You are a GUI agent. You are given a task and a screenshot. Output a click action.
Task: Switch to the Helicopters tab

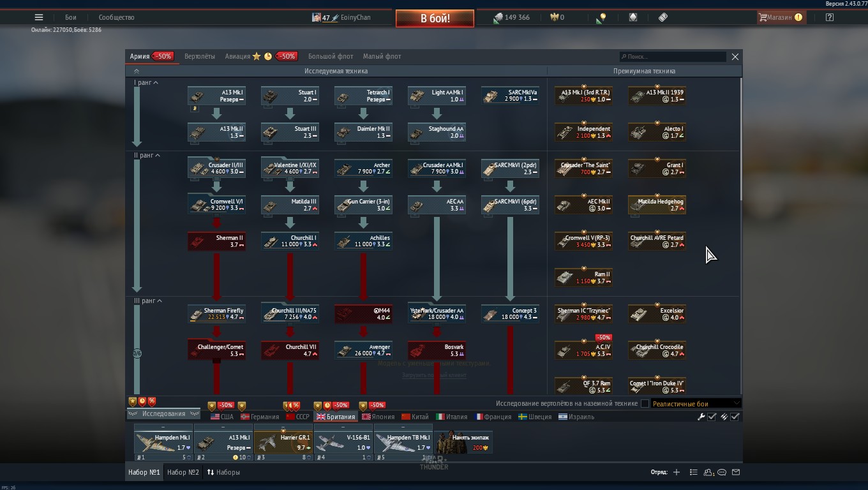[200, 56]
